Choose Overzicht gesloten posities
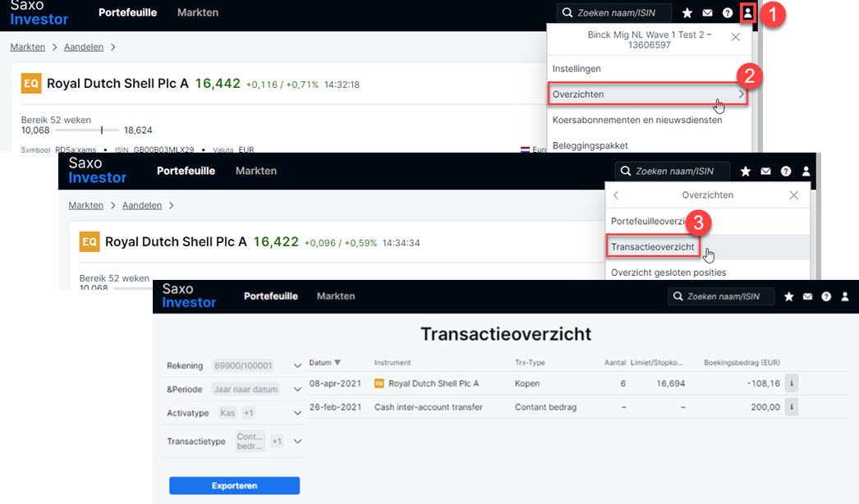Image resolution: width=859 pixels, height=504 pixels. 668,273
